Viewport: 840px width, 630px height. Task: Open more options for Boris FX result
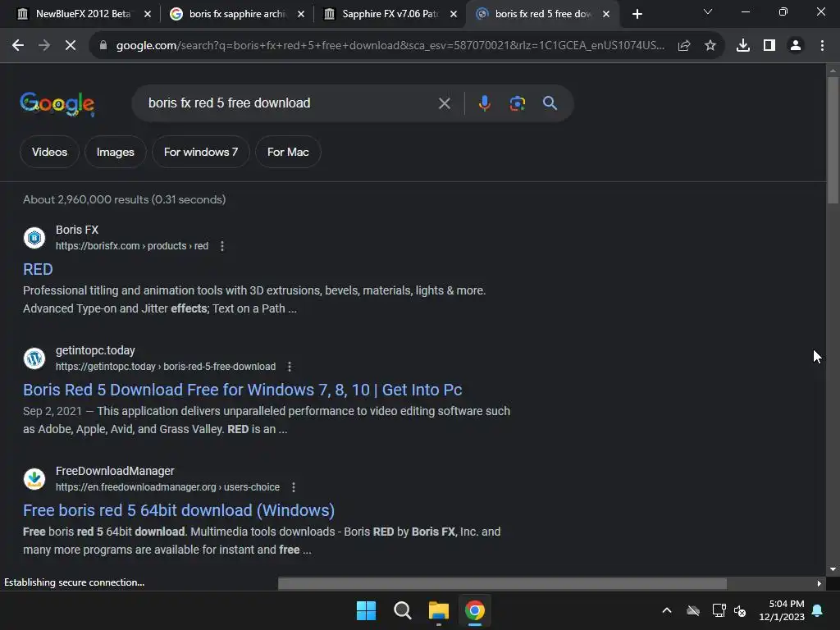(222, 246)
